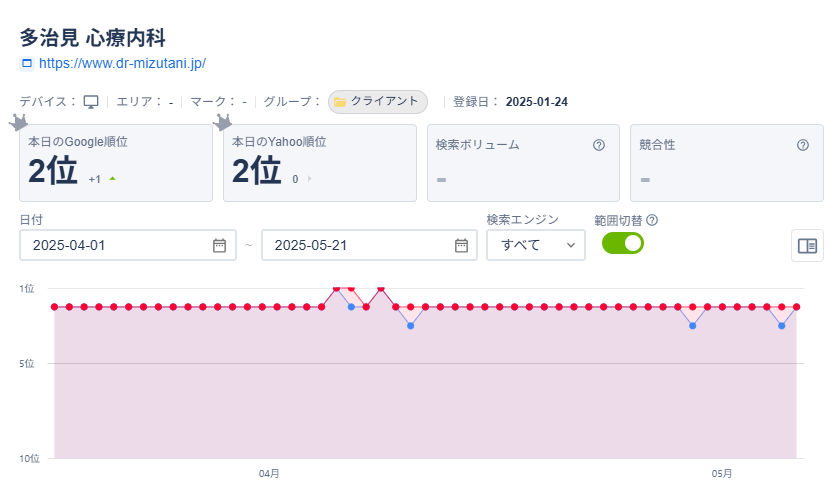Click the external link icon beside the URL

(x=27, y=63)
